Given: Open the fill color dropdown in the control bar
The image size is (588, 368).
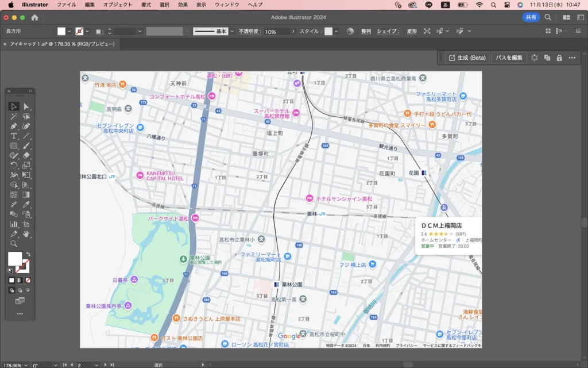Looking at the screenshot, I should click(69, 31).
